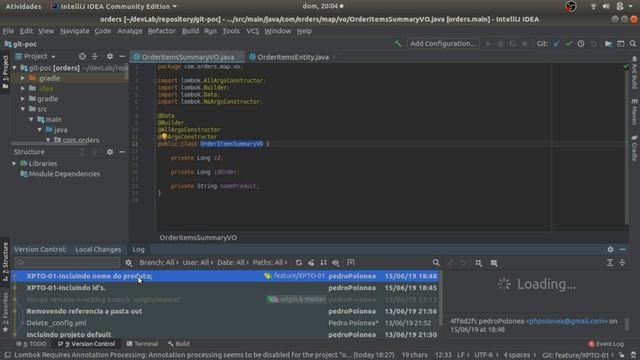The image size is (640, 360).
Task: Open the Navigate menu
Action: click(75, 31)
